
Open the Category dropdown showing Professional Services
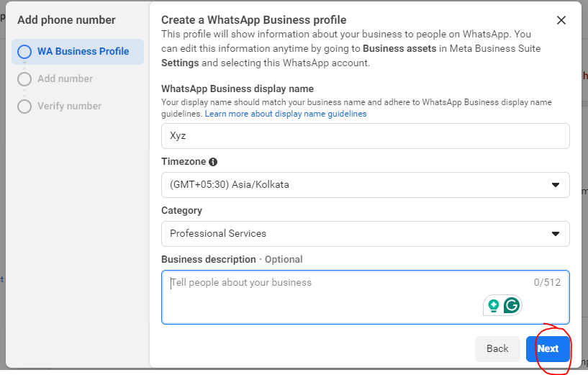[365, 234]
